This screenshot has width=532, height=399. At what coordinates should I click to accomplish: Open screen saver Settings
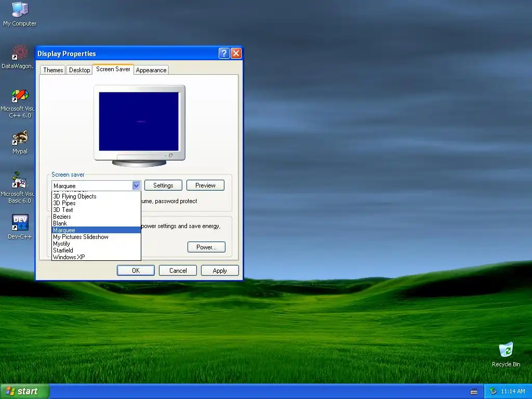click(x=163, y=185)
